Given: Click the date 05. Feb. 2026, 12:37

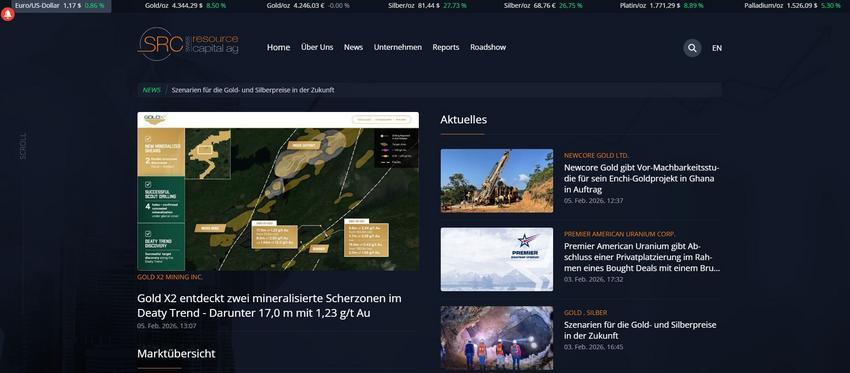Looking at the screenshot, I should tap(594, 201).
